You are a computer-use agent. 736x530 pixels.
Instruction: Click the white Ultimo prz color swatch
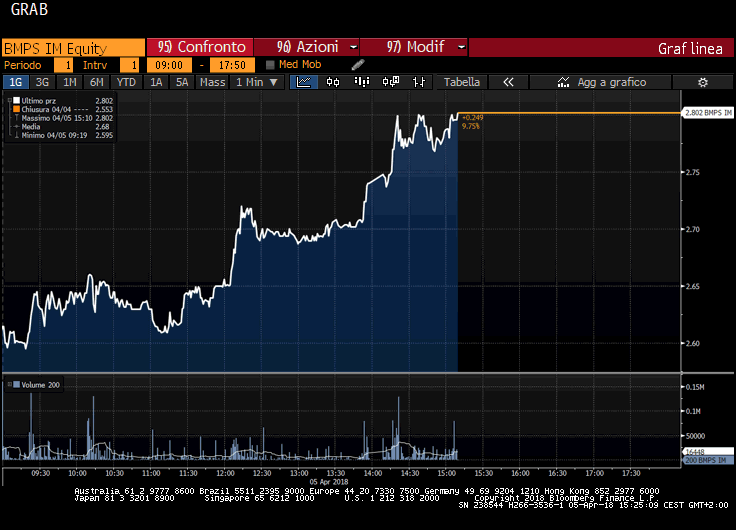[x=17, y=100]
